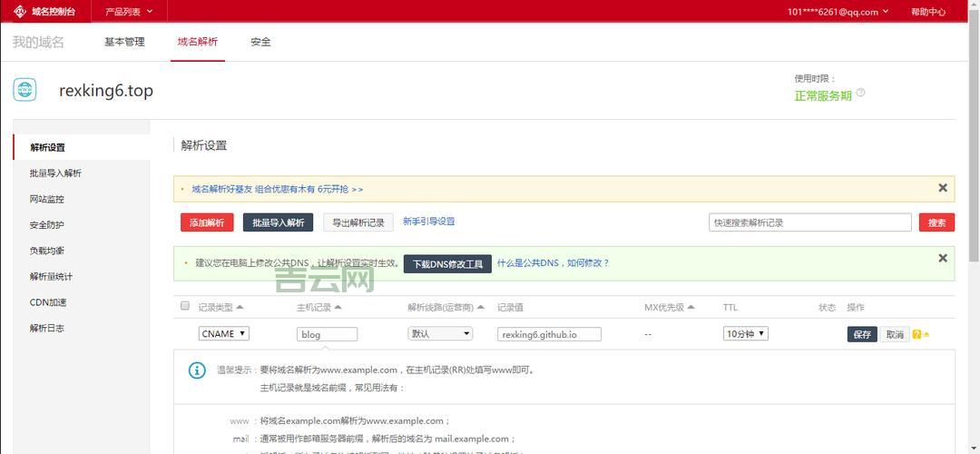Click the domain www globe icon
This screenshot has height=454, width=980.
tap(25, 90)
